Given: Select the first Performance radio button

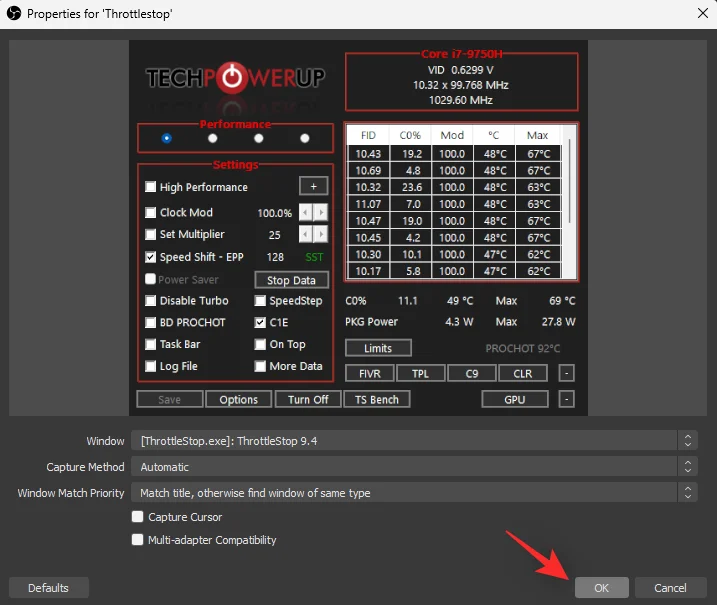Looking at the screenshot, I should pyautogui.click(x=166, y=138).
